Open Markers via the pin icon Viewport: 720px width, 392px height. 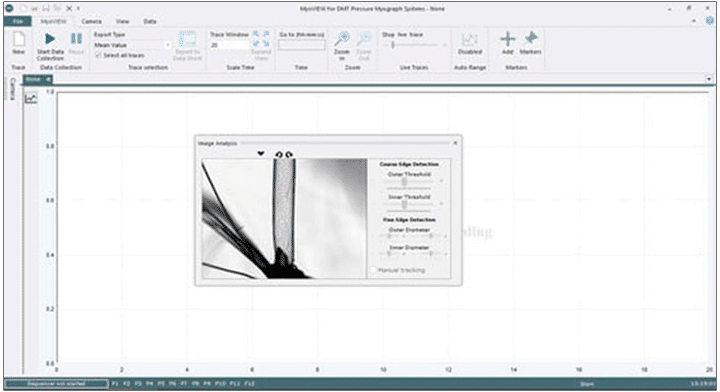531,39
